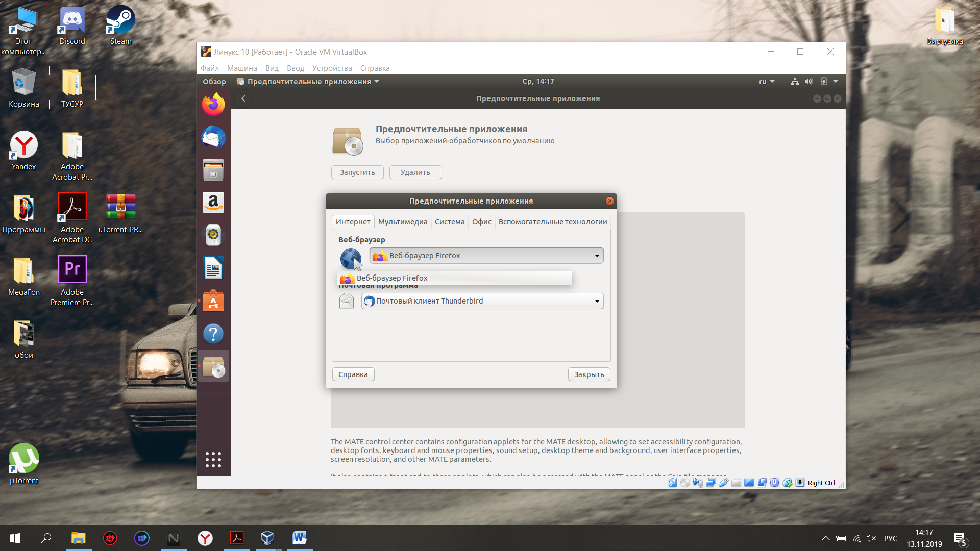Select the Интернет tab
Image resolution: width=980 pixels, height=551 pixels.
pyautogui.click(x=353, y=222)
